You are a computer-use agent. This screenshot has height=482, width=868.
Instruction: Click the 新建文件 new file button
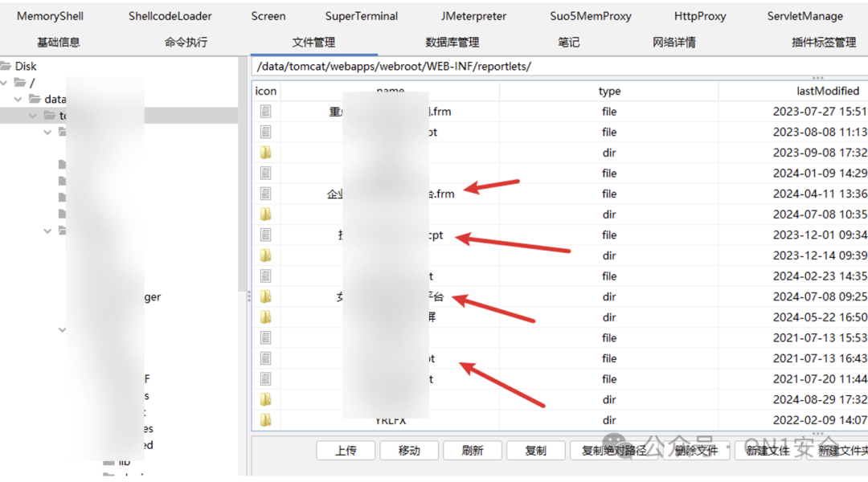768,451
